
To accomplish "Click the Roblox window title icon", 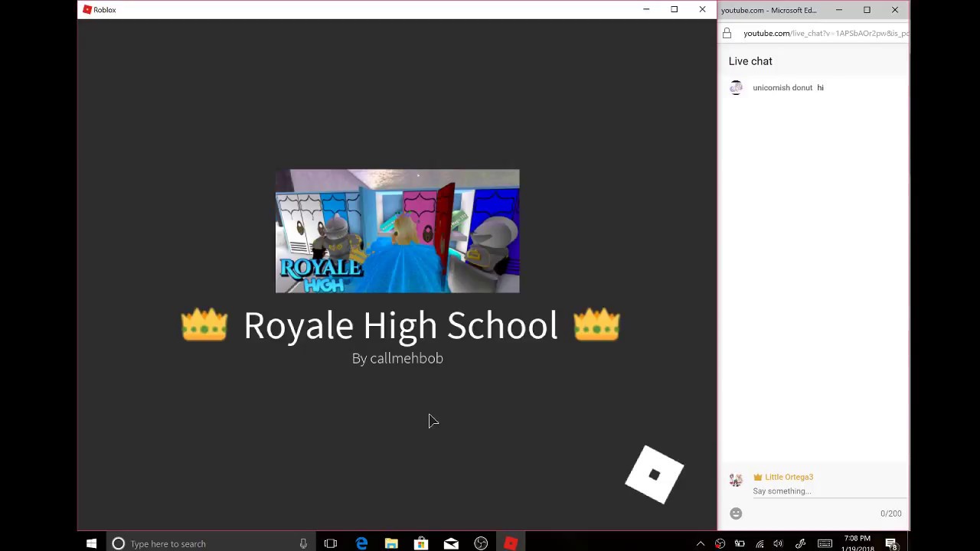I will (87, 10).
